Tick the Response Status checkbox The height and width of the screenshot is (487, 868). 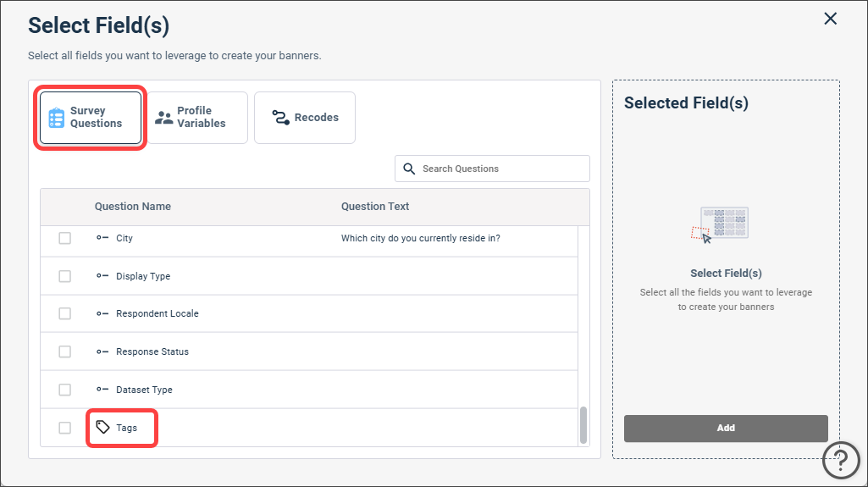point(64,351)
